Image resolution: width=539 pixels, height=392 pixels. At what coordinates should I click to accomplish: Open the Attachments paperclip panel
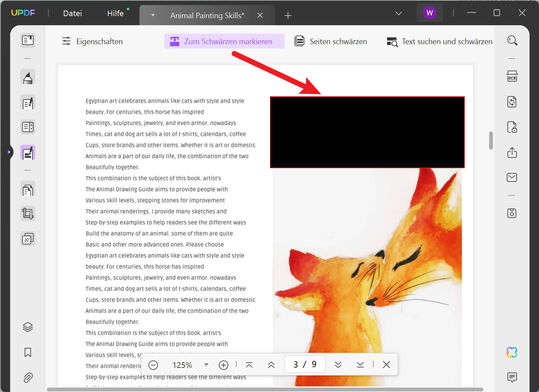pos(28,377)
